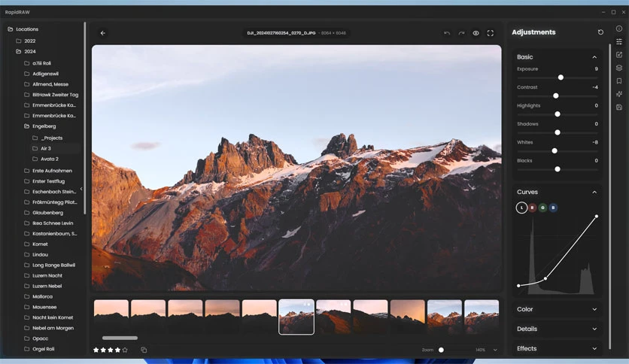Toggle the before/after eye preview

476,33
